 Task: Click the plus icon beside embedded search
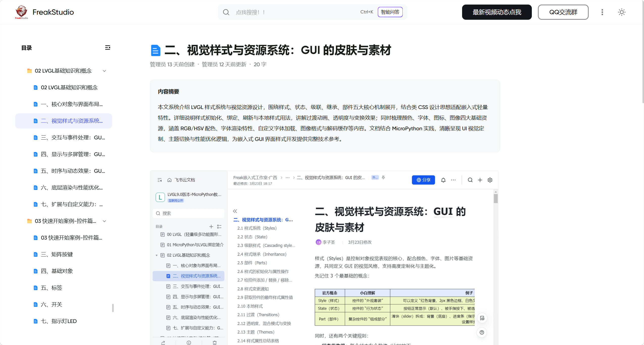tap(480, 180)
